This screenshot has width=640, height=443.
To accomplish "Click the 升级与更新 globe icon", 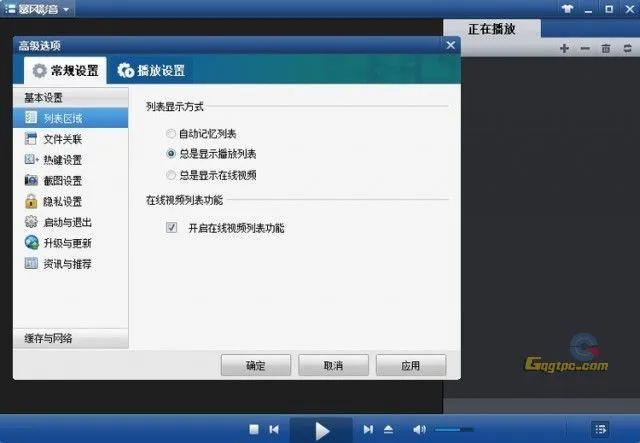I will (31, 243).
